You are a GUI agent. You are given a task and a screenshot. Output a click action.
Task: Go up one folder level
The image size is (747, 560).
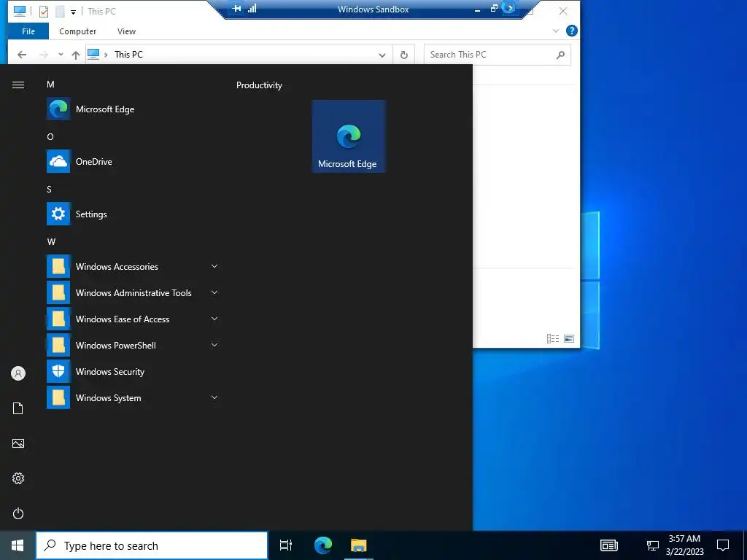coord(76,55)
